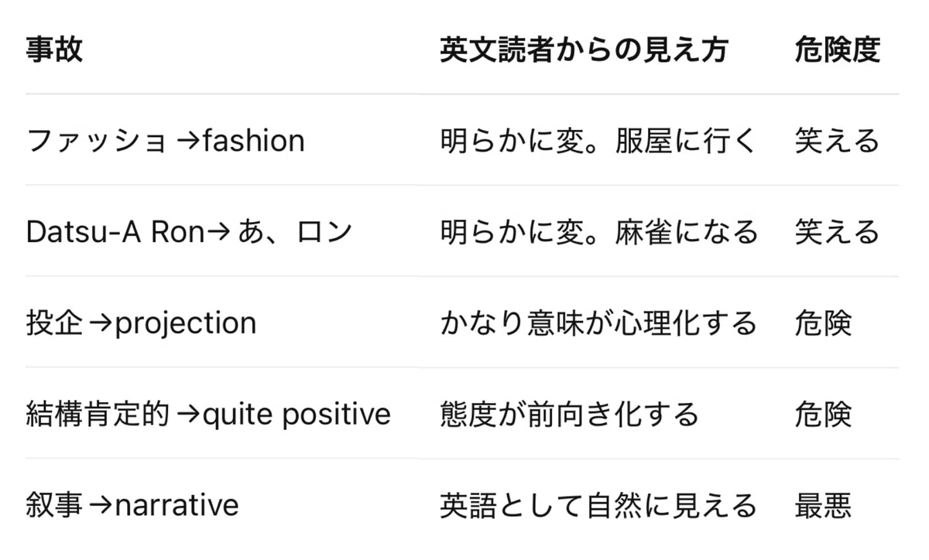Select the 叙事 →narrative cell

pos(132,505)
